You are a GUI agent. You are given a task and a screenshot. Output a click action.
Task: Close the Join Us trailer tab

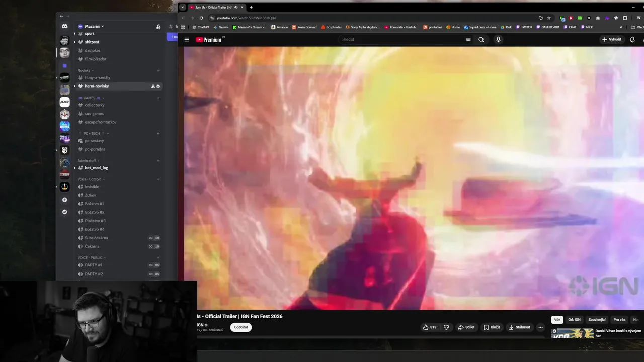242,7
